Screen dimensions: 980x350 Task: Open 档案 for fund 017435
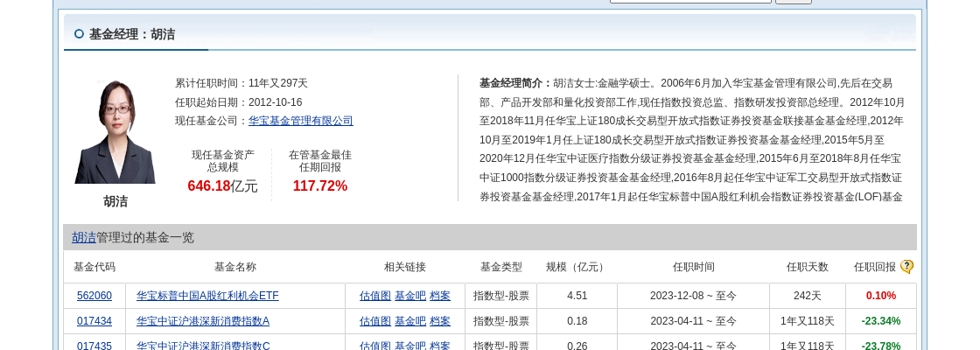coord(439,346)
